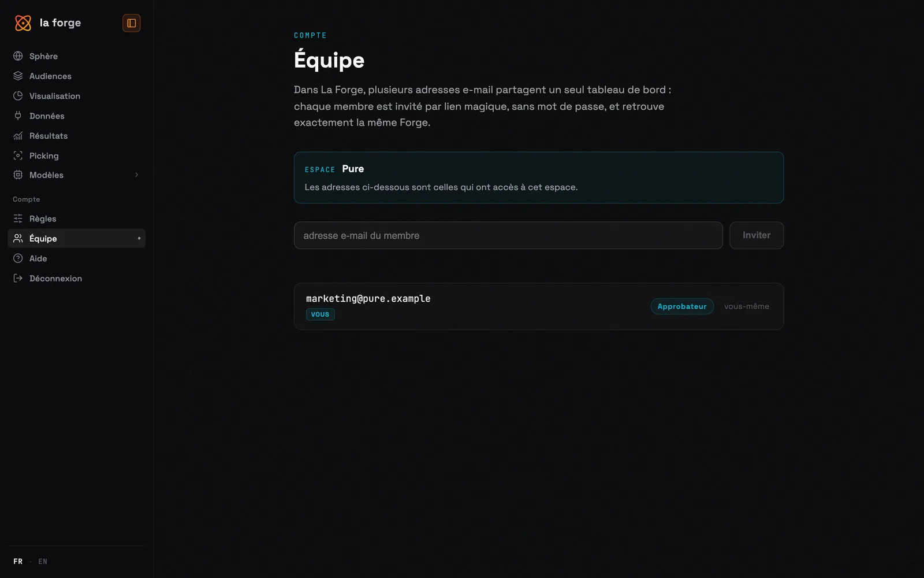
Task: Select the Équipe menu item
Action: (x=76, y=238)
